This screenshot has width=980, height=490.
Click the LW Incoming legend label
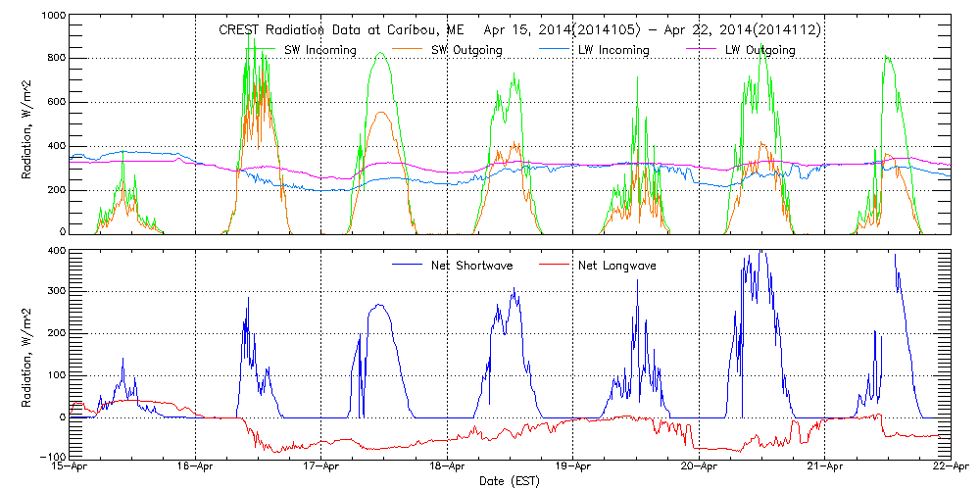tap(612, 50)
